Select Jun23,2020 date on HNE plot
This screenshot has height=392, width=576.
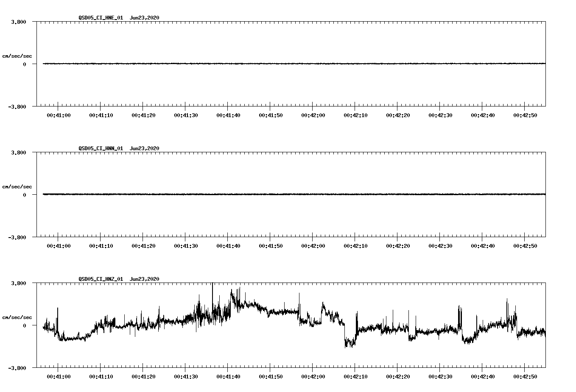coord(145,18)
